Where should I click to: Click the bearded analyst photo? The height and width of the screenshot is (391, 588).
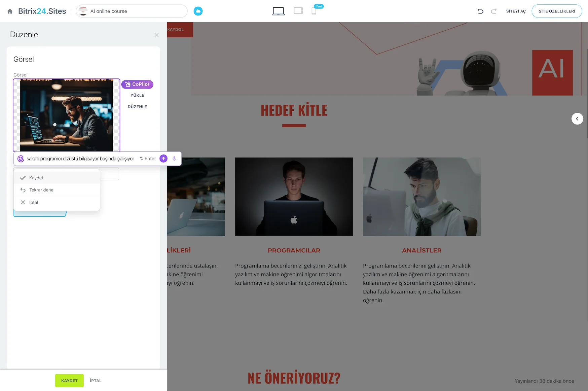coord(422,197)
